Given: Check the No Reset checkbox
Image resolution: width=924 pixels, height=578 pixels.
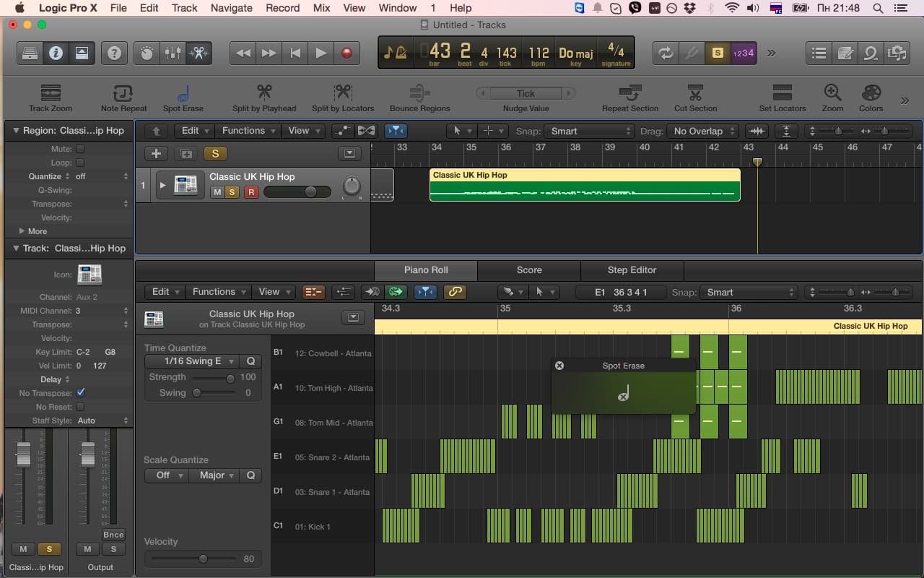Looking at the screenshot, I should tap(80, 407).
